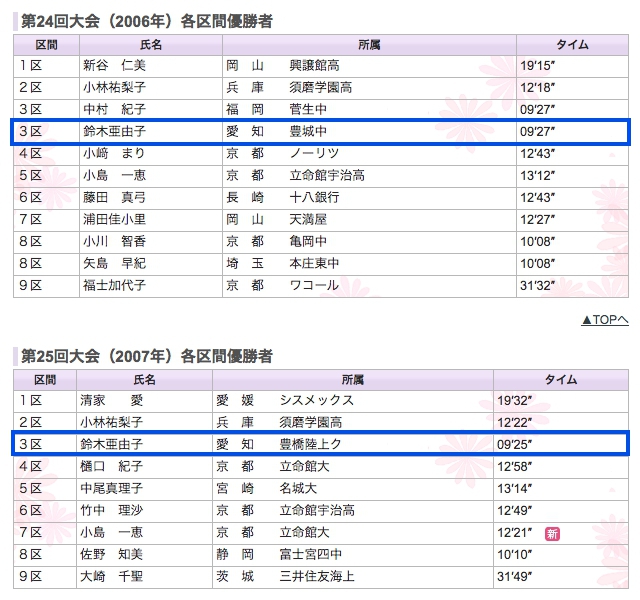Click the prefecture 静 岡
This screenshot has height=600, width=640.
coord(235,555)
